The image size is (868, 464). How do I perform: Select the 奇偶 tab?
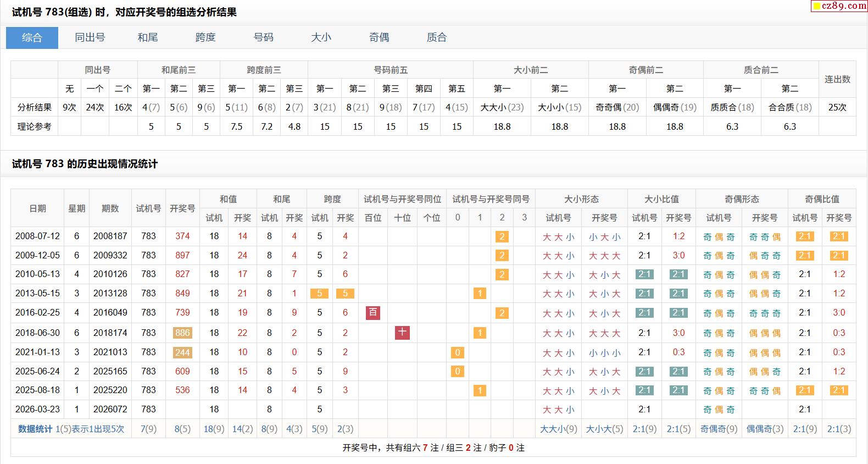[x=379, y=37]
